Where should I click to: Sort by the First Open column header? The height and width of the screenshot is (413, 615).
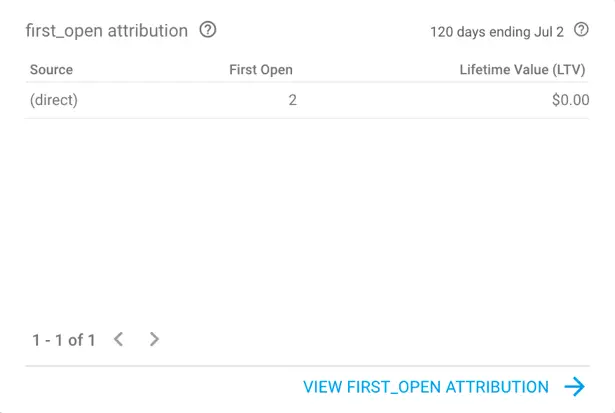tap(260, 70)
